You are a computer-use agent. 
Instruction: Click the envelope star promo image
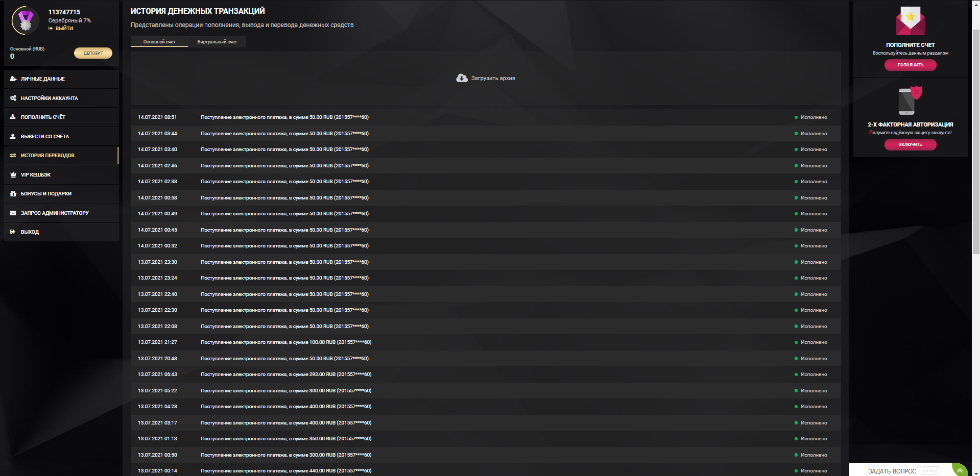(x=910, y=21)
